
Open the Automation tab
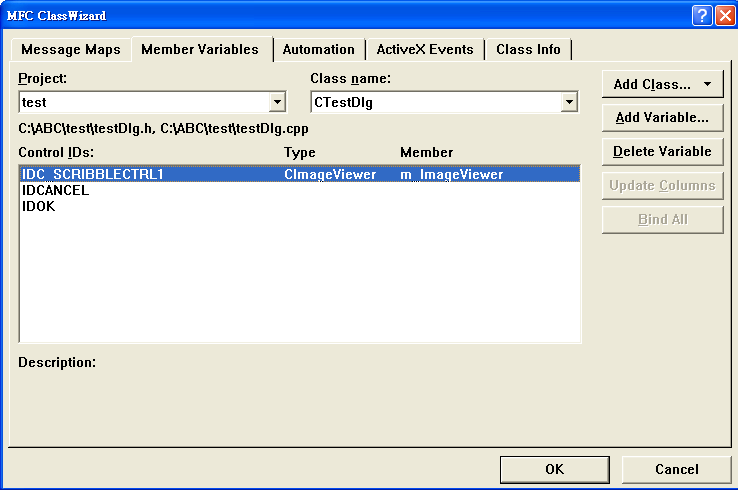click(x=318, y=49)
